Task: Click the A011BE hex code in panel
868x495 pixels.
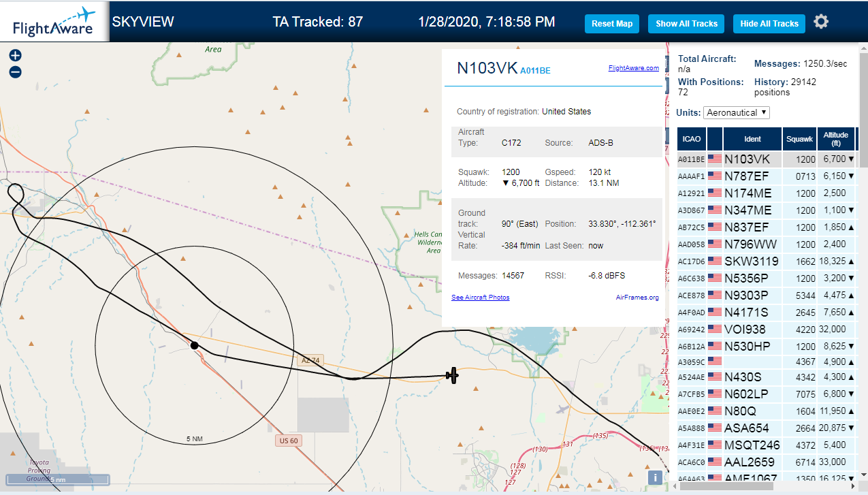Action: [535, 70]
